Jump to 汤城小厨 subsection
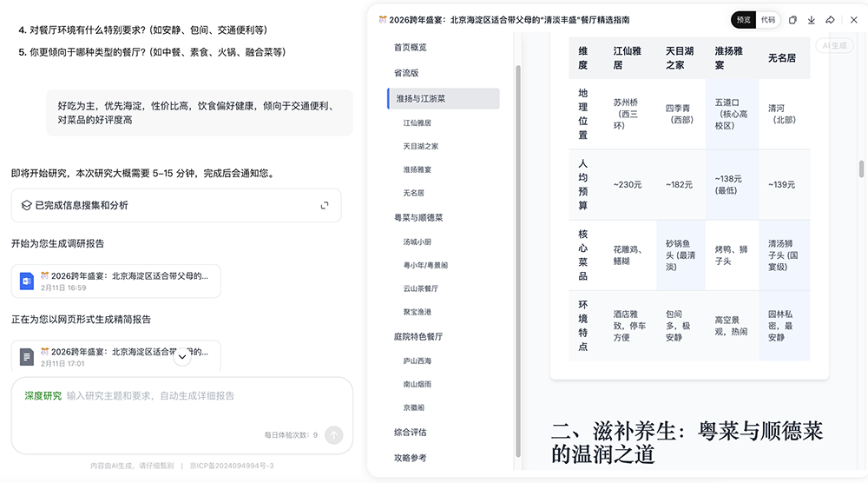868x483 pixels. [x=418, y=242]
